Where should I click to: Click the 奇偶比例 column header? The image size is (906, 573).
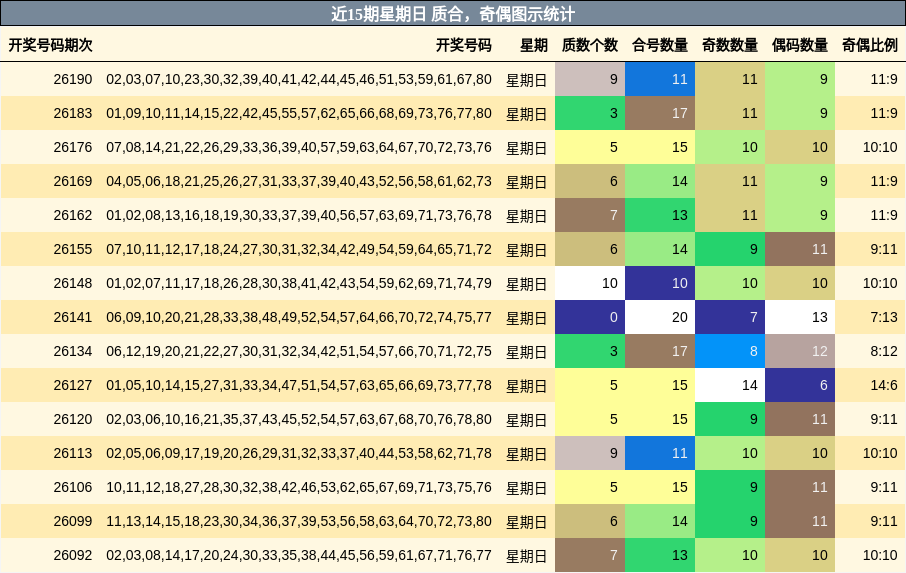(869, 45)
